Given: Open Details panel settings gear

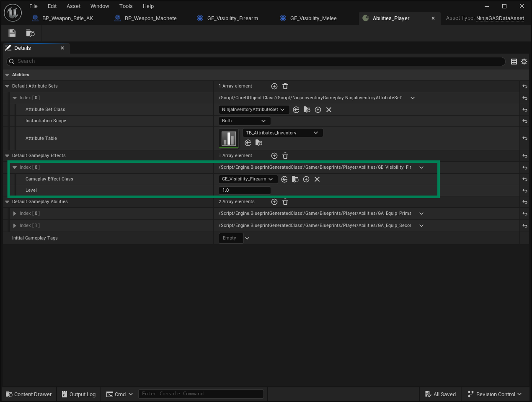Looking at the screenshot, I should pos(524,62).
